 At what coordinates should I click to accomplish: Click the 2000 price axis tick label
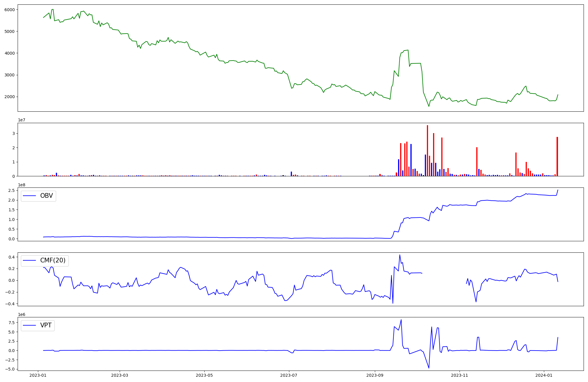(9, 97)
